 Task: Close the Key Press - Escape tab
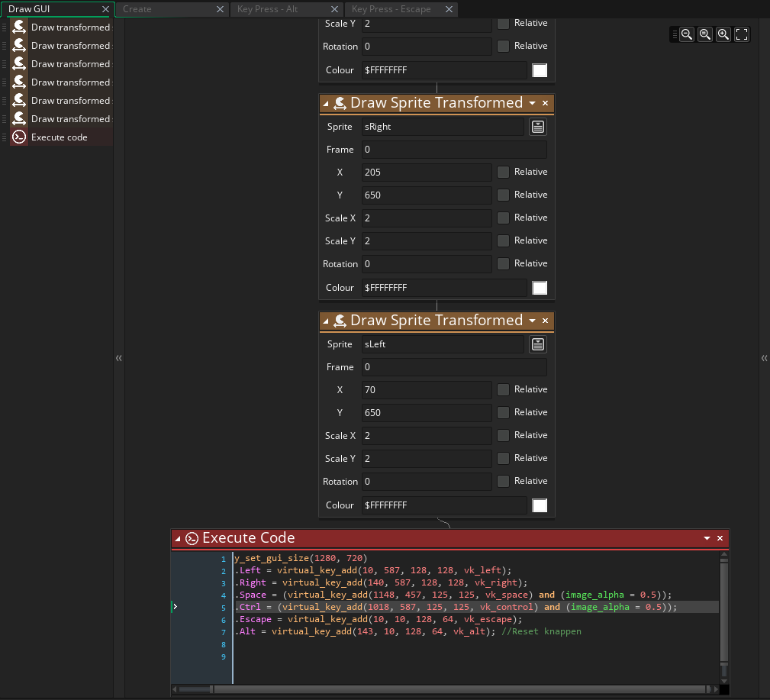pyautogui.click(x=449, y=9)
